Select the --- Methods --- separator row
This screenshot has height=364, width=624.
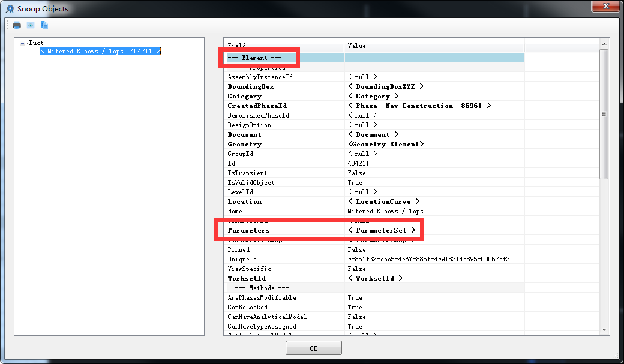pos(374,288)
